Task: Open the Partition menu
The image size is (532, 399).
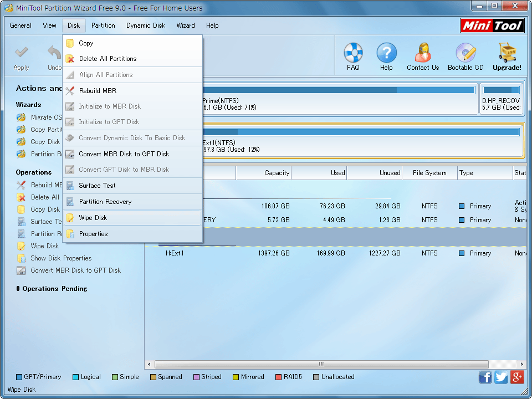Action: (103, 25)
